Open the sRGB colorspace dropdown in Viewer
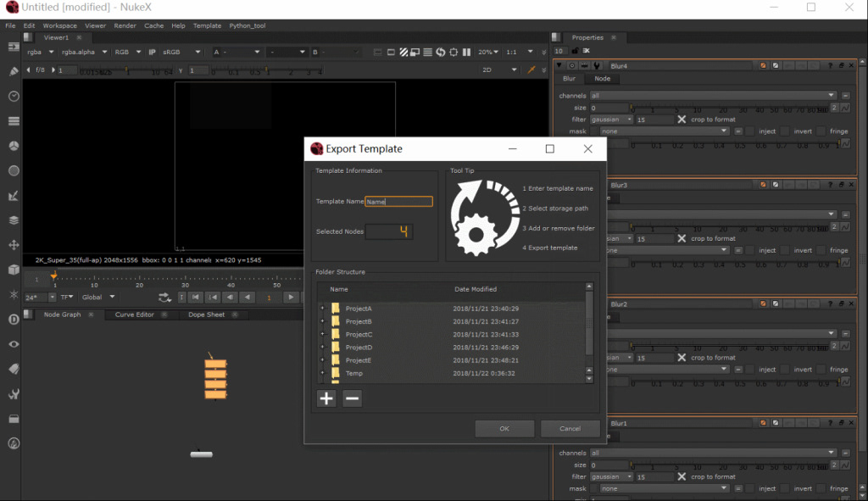Screen dimensions: 868x501 181,52
